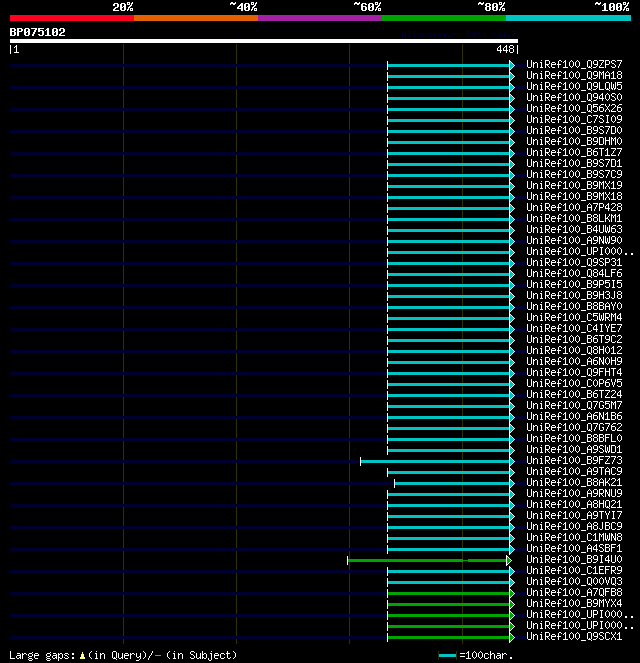The width and height of the screenshot is (640, 663).
Task: Click the green alignment bar for UniRef100_B9I4U0
Action: tap(427, 560)
